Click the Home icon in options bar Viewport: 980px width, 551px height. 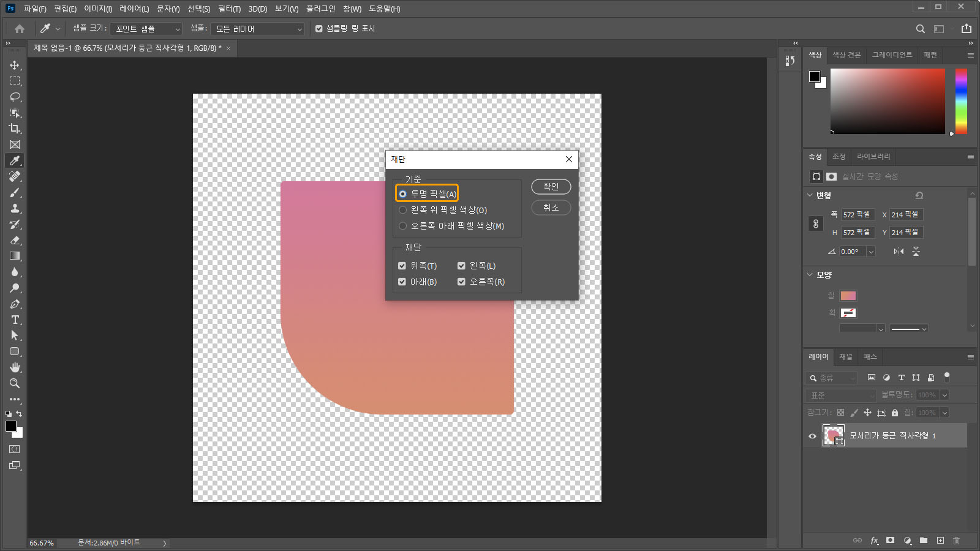tap(20, 29)
